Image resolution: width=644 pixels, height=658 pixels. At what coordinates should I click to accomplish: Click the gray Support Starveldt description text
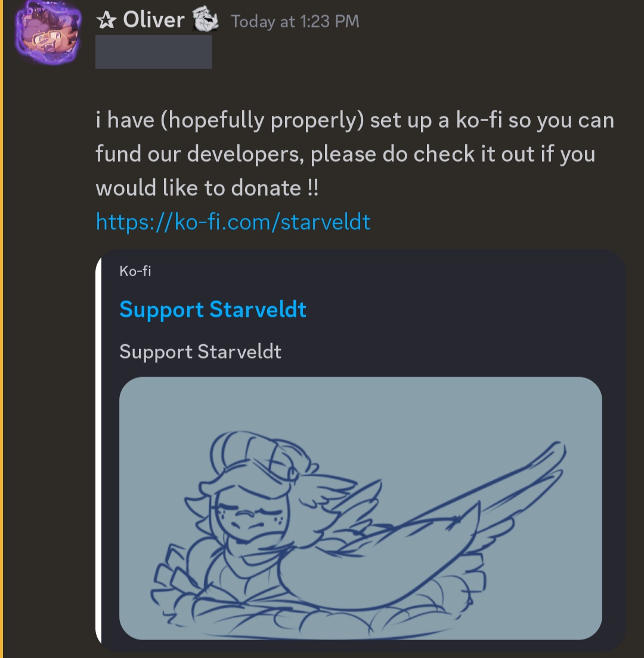[x=200, y=351]
